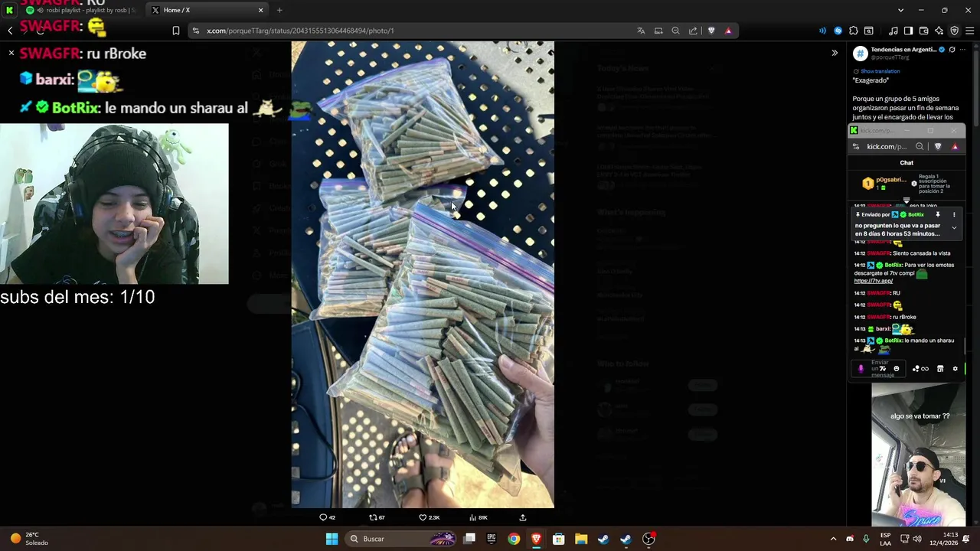This screenshot has height=551, width=980.
Task: Go back with the browser back arrow
Action: (10, 31)
